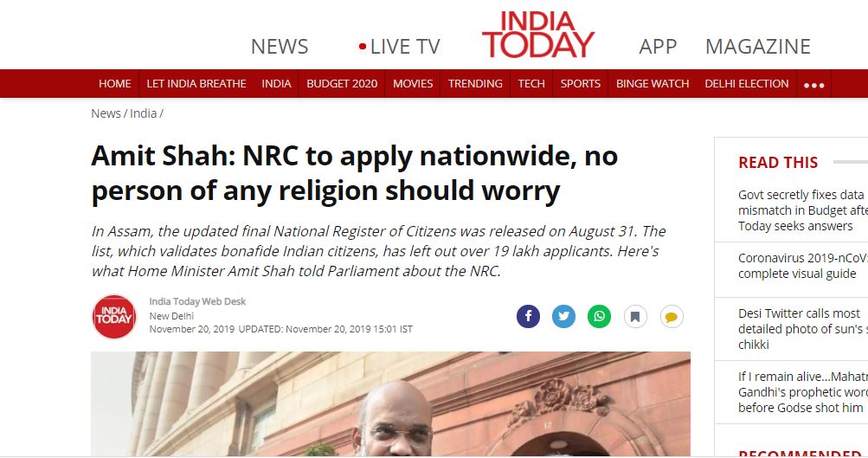
Task: Share article on Facebook
Action: 528,316
